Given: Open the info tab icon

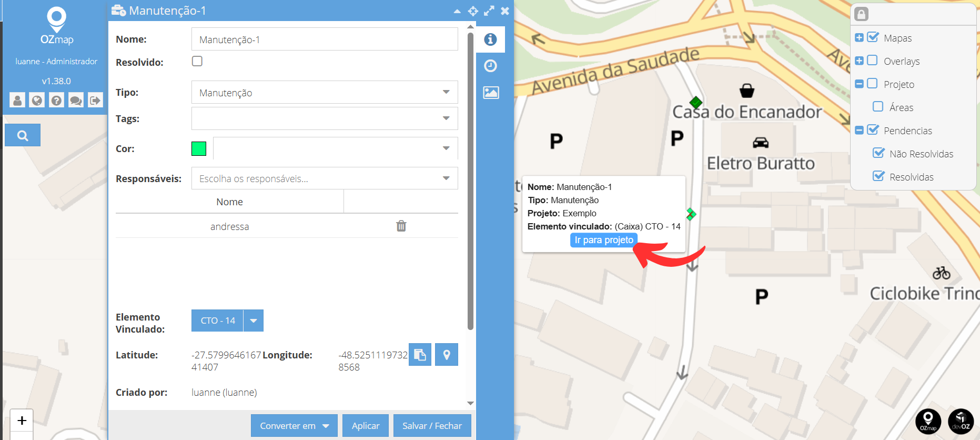Looking at the screenshot, I should (x=491, y=39).
